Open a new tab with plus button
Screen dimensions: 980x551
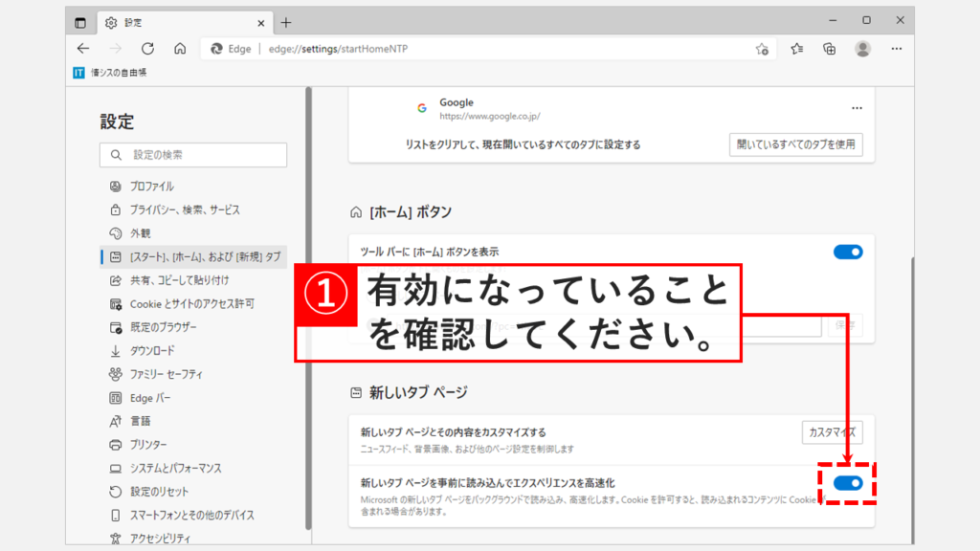tap(285, 22)
